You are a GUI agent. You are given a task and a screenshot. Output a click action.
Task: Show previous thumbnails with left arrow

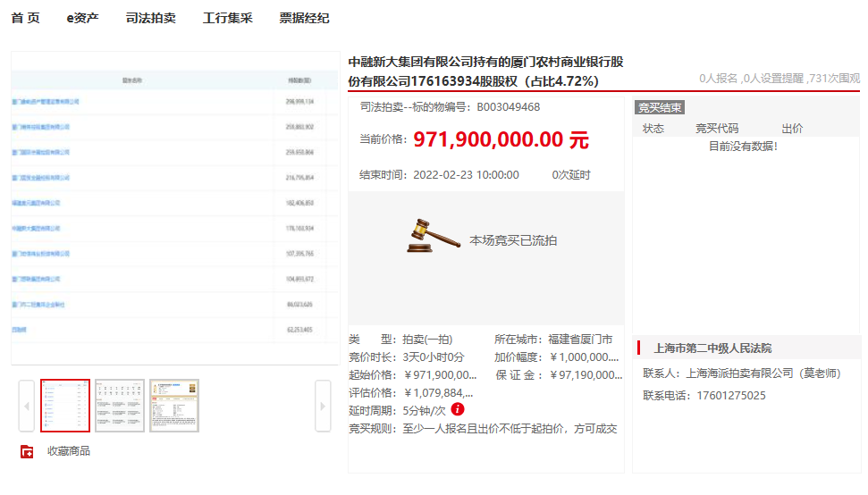27,406
